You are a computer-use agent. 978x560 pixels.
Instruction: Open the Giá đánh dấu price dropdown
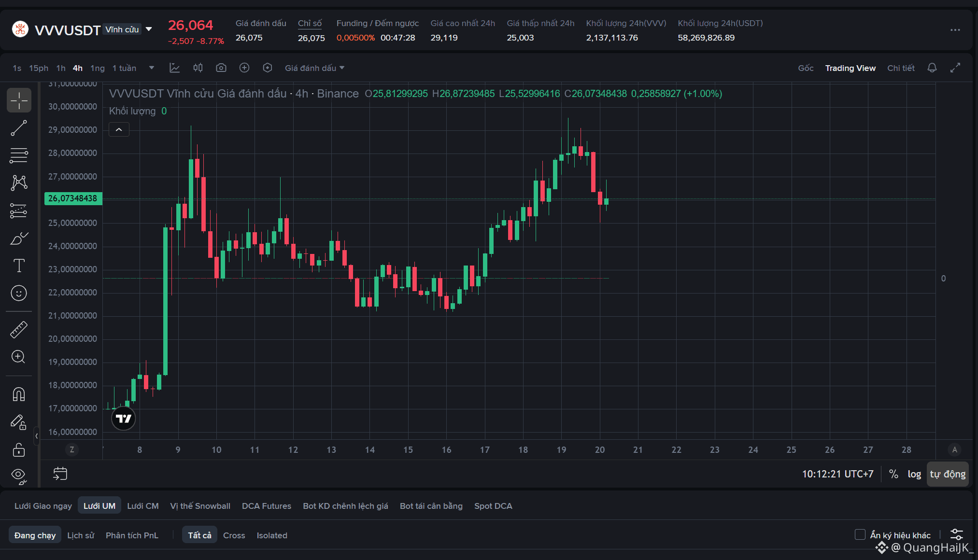tap(314, 68)
